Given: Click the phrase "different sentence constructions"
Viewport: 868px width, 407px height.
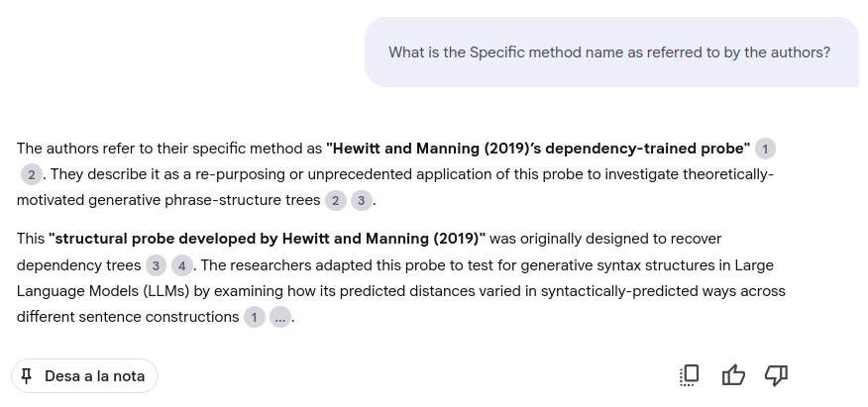Looking at the screenshot, I should [127, 318].
